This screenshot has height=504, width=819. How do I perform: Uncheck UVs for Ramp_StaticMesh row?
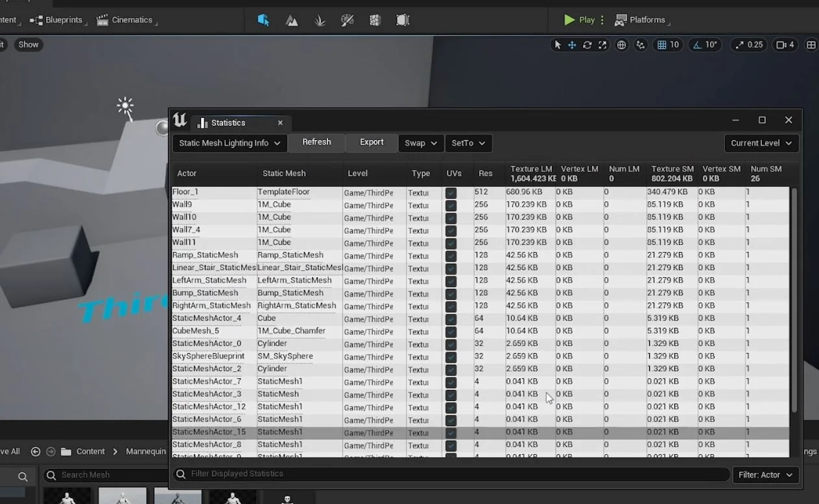450,255
